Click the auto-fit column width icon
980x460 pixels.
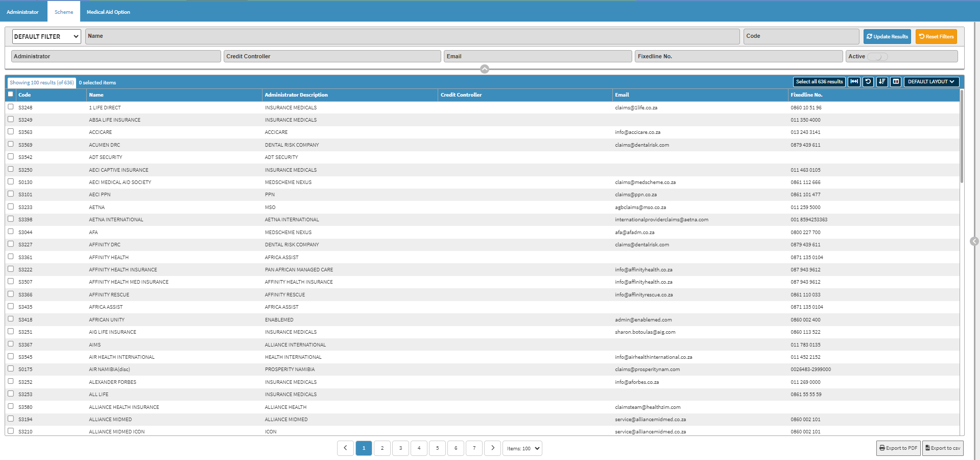coord(854,82)
